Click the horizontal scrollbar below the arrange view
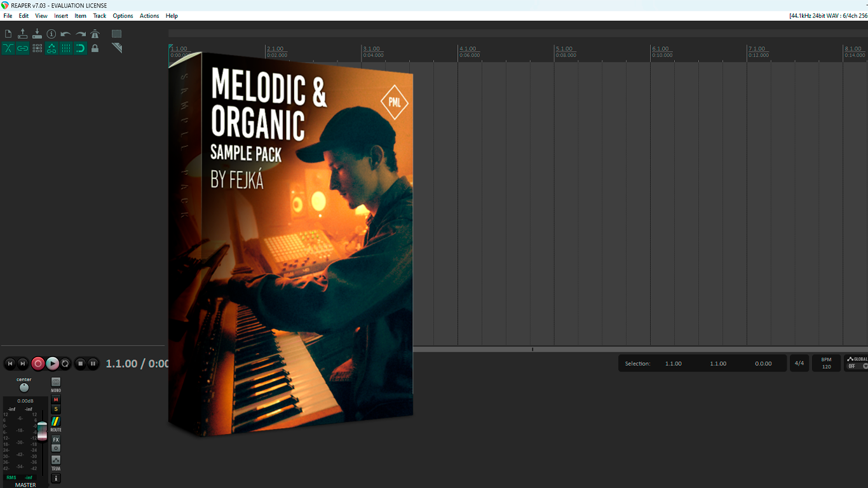Screen dimensions: 868x488 point(641,349)
